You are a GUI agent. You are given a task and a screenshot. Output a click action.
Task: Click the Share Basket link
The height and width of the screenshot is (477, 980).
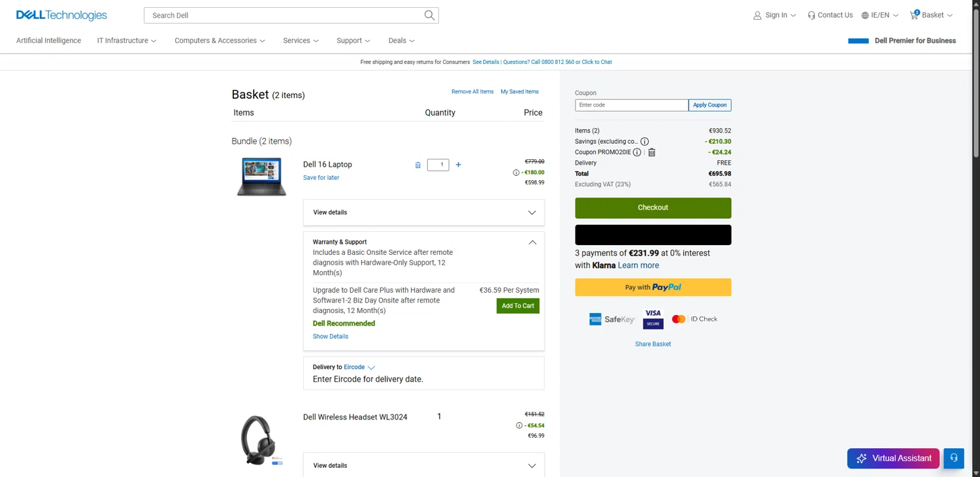point(653,344)
